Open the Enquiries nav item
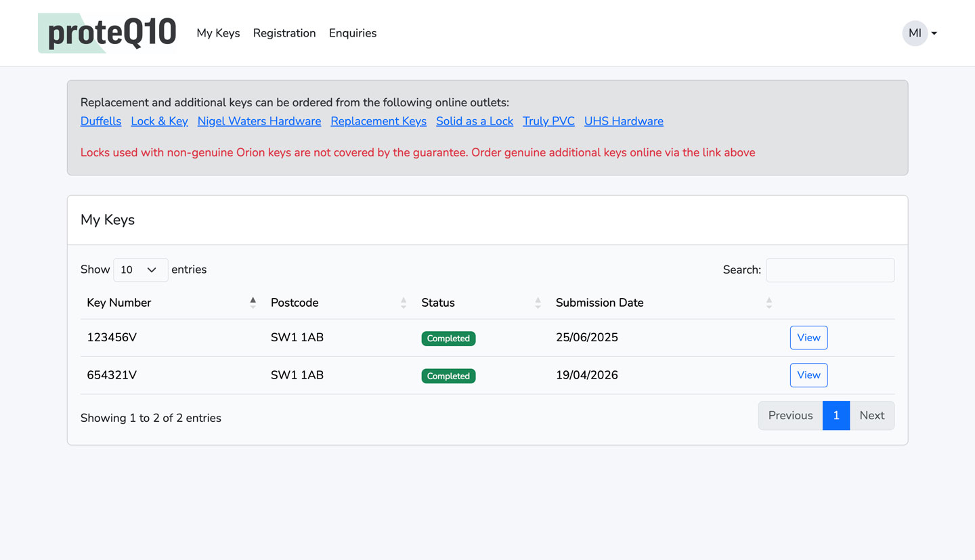Viewport: 975px width, 560px height. point(353,33)
